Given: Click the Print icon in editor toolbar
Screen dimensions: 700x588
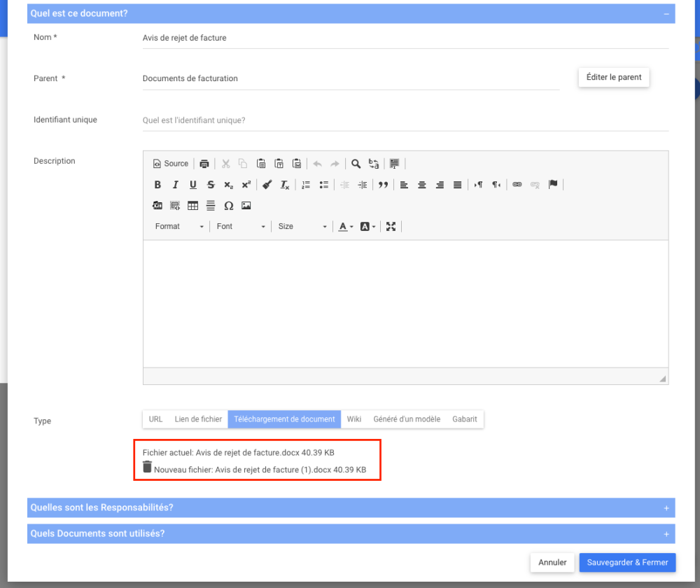Looking at the screenshot, I should [204, 163].
